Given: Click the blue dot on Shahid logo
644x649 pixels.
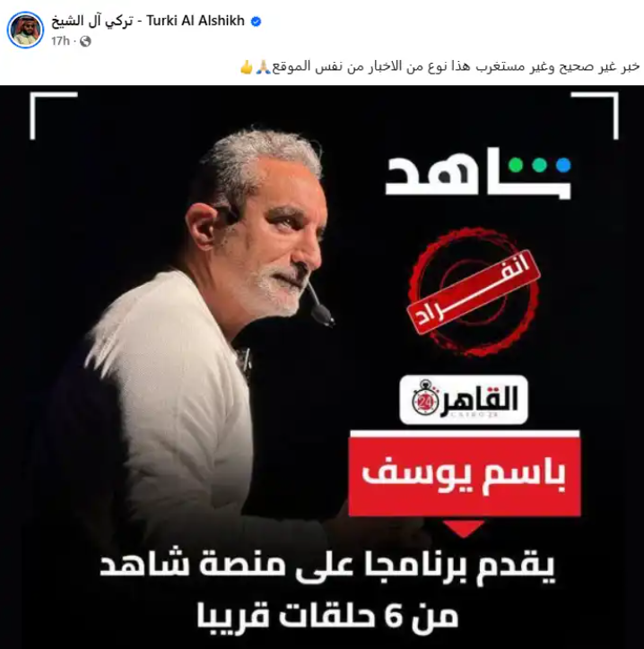Looking at the screenshot, I should coord(563,165).
